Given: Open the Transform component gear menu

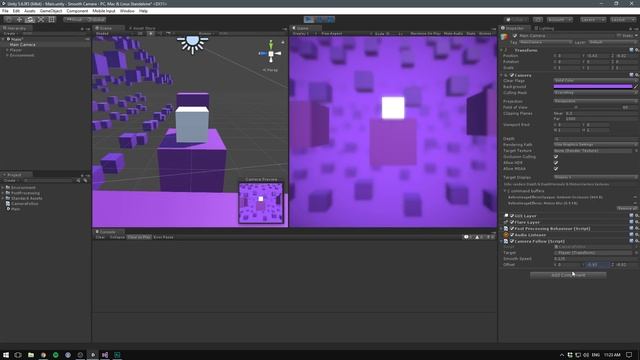Looking at the screenshot, I should [x=636, y=50].
